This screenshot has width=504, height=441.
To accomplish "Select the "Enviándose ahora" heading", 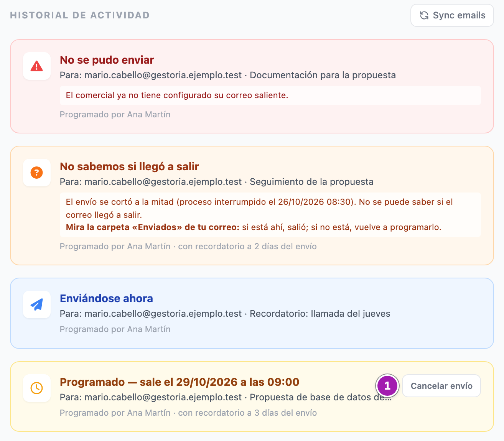I will (x=107, y=298).
